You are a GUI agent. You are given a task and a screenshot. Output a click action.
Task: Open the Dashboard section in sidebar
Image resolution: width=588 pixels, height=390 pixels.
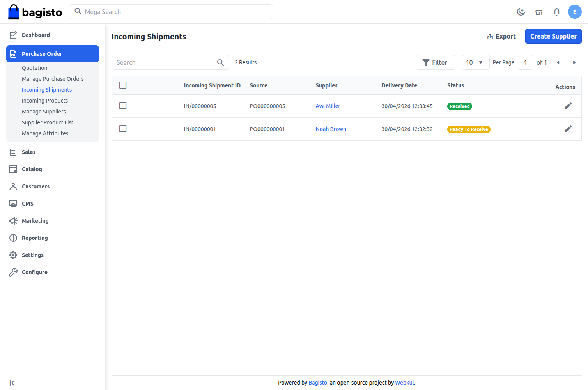[13, 35]
